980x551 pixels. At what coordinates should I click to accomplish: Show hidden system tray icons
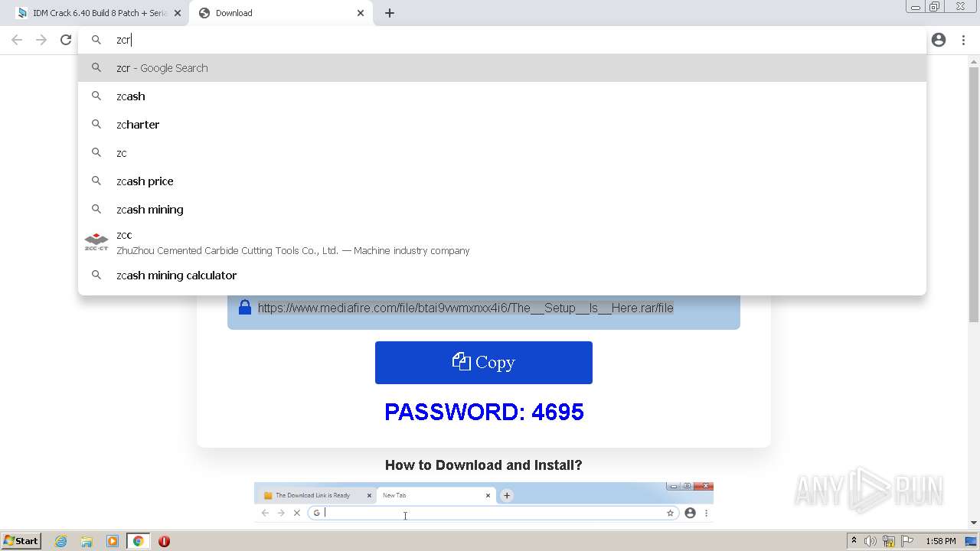click(x=854, y=541)
